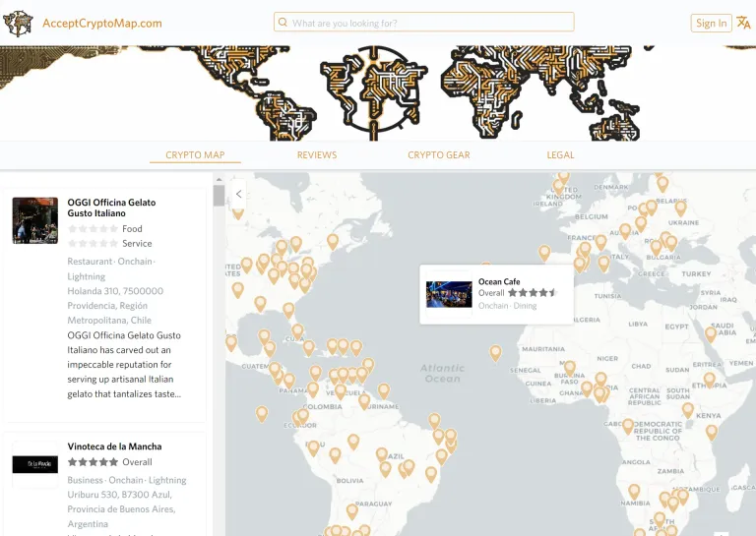Open OGGI Officina Gelato Gusto Italiano title

click(x=111, y=208)
